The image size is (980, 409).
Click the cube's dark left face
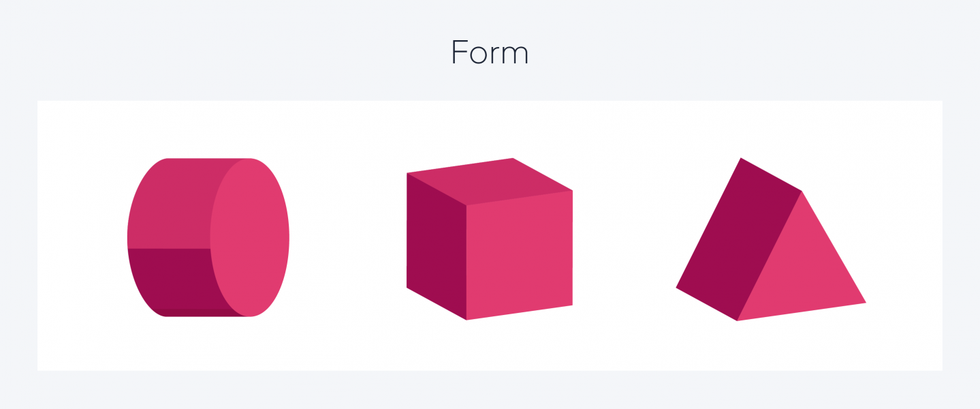[436, 247]
